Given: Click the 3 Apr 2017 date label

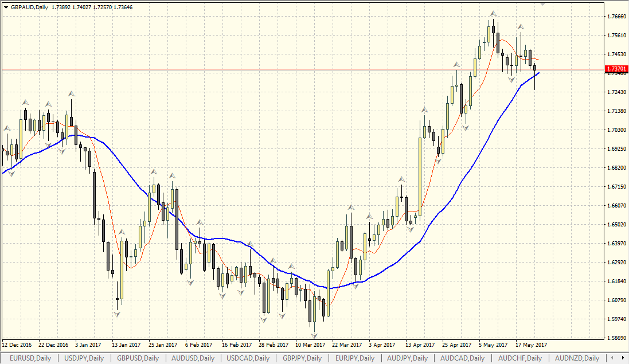Looking at the screenshot, I should pos(382,345).
